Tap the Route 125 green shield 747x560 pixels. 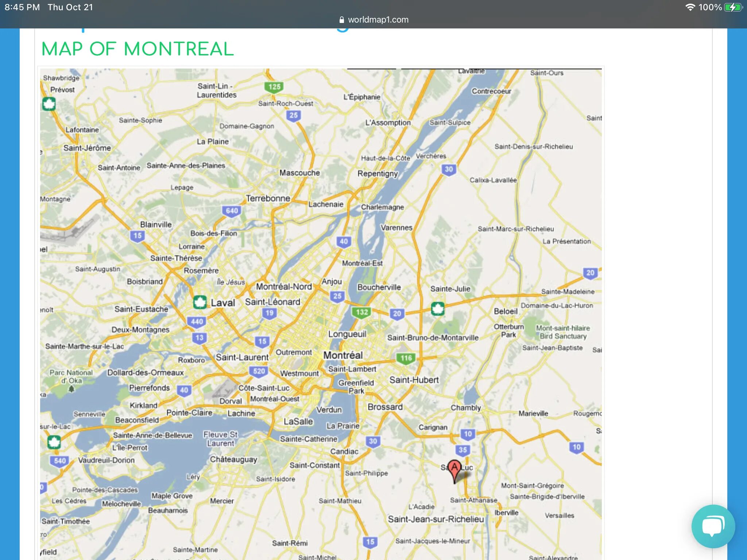point(274,87)
